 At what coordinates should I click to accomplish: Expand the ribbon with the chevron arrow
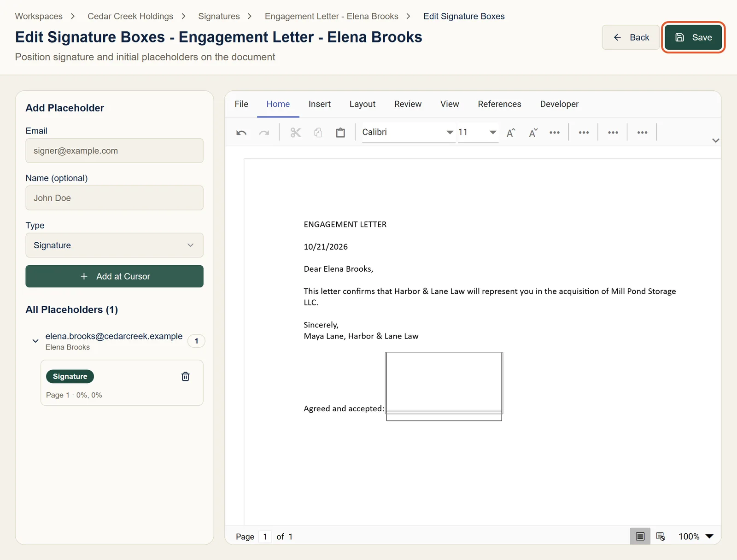[x=715, y=140]
